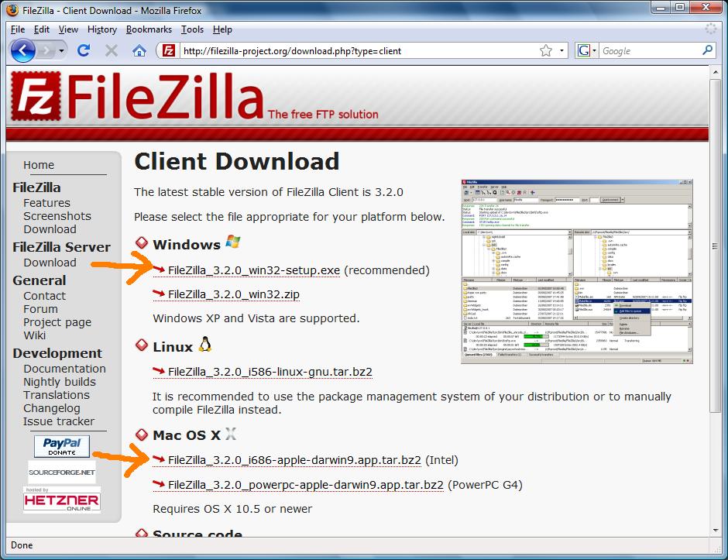Click the SourceForge.net logo

coord(62,472)
